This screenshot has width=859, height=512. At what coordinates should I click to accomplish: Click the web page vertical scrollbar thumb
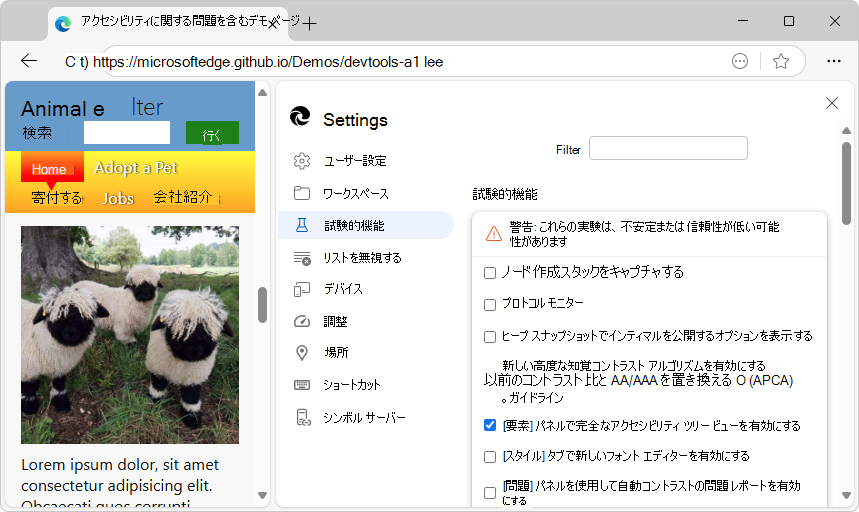point(262,304)
